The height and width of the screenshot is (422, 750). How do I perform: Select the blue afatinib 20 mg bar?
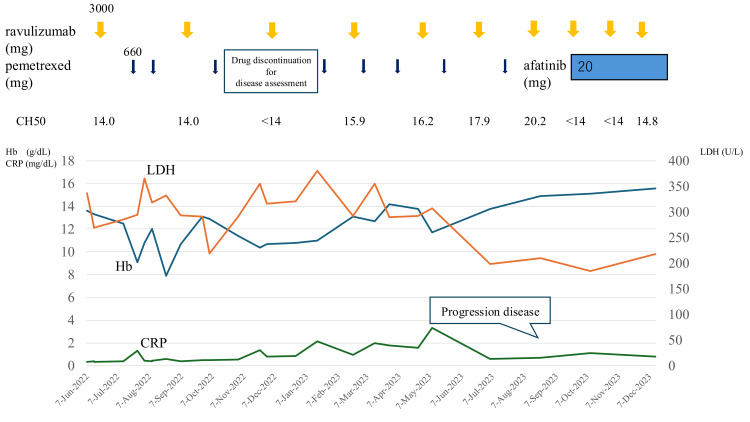(619, 67)
